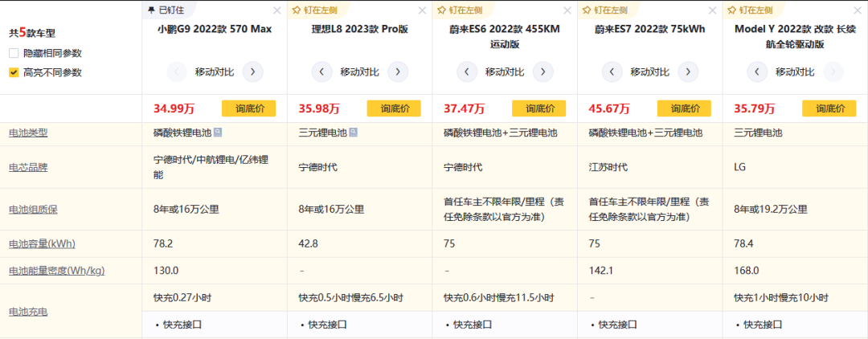
Task: Move 蔚来ES6 column left
Action: [x=467, y=71]
